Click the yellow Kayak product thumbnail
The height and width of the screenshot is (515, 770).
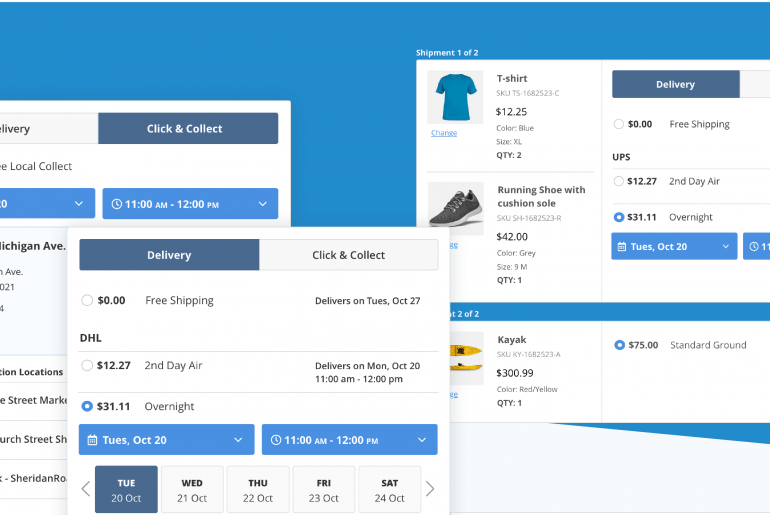(467, 358)
